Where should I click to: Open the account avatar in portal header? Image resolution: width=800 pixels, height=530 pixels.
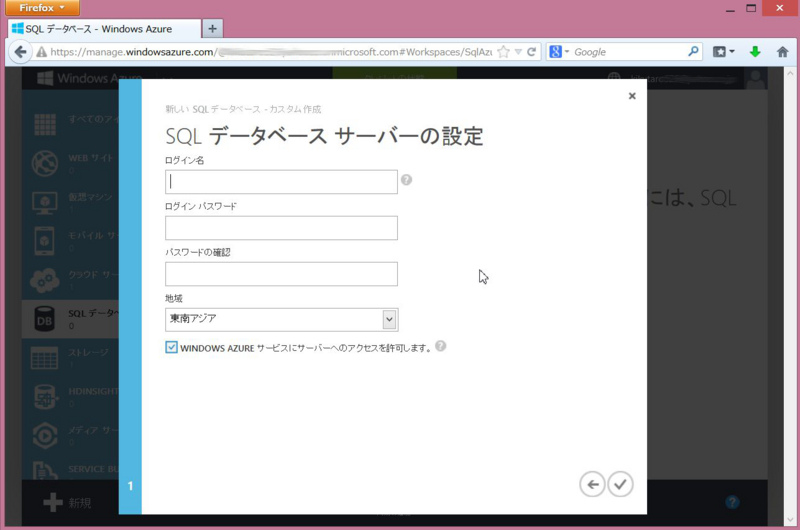[x=756, y=78]
